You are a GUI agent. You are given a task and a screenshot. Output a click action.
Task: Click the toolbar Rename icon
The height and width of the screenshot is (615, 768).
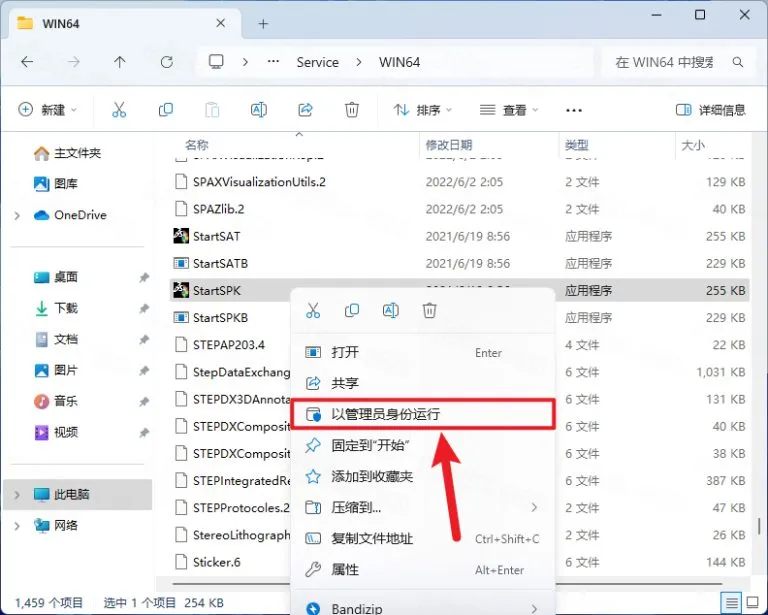tap(259, 110)
